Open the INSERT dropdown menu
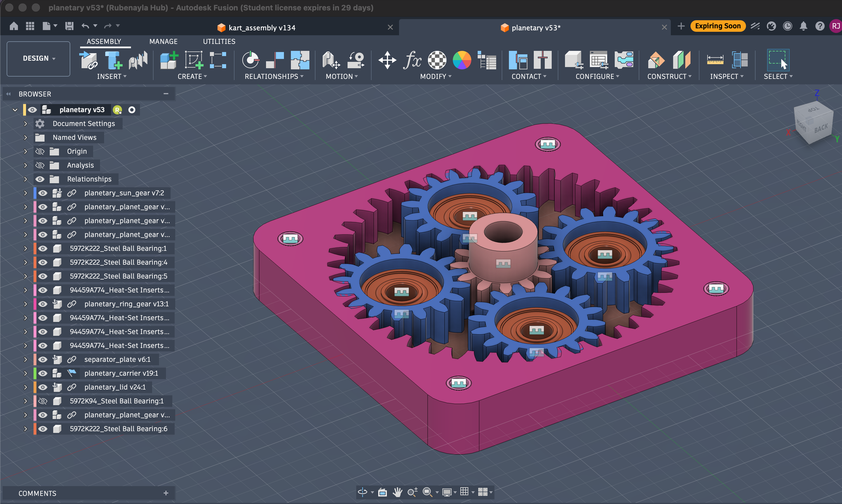 pos(111,76)
